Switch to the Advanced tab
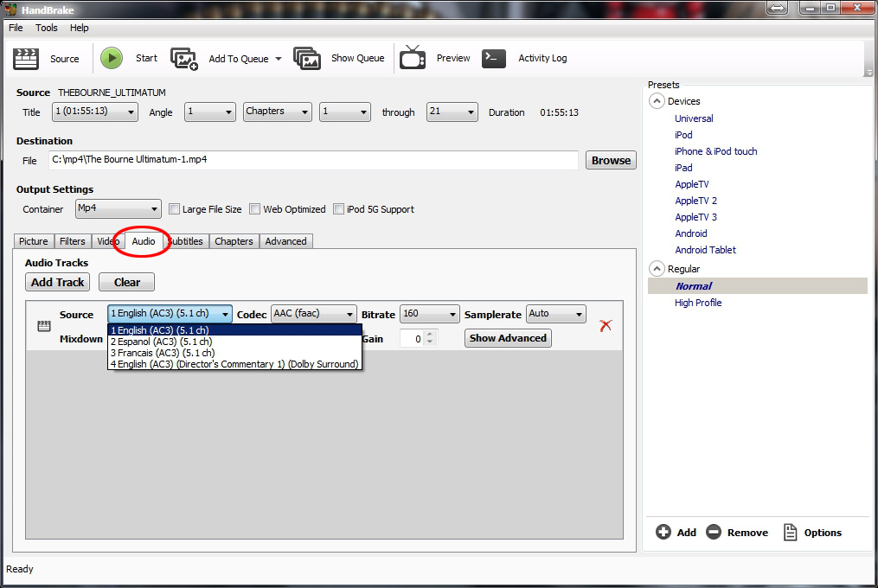 285,241
